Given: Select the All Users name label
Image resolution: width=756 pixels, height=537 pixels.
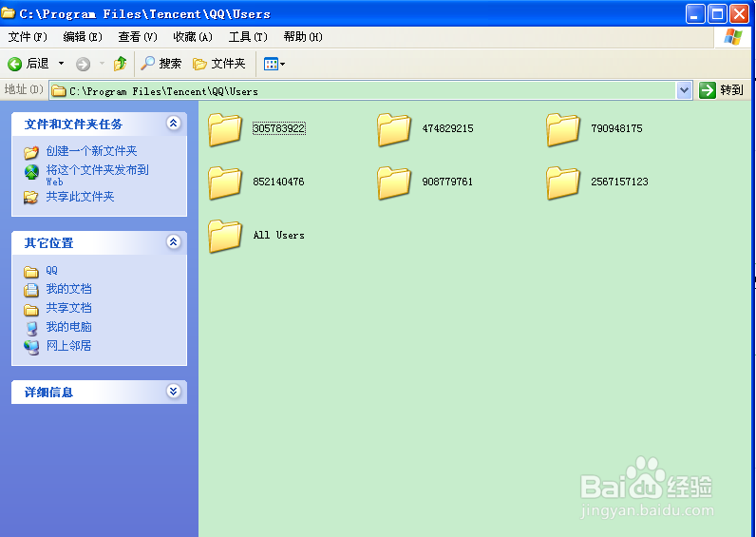Looking at the screenshot, I should (x=278, y=235).
